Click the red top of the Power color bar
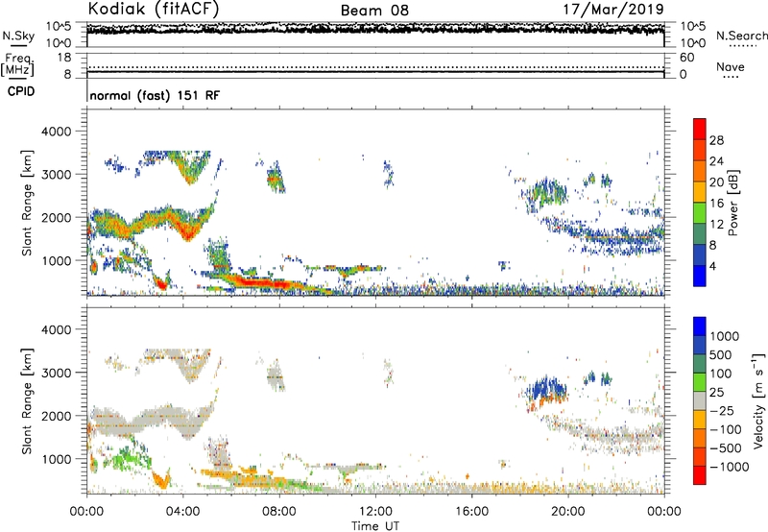The image size is (768, 532). click(700, 129)
